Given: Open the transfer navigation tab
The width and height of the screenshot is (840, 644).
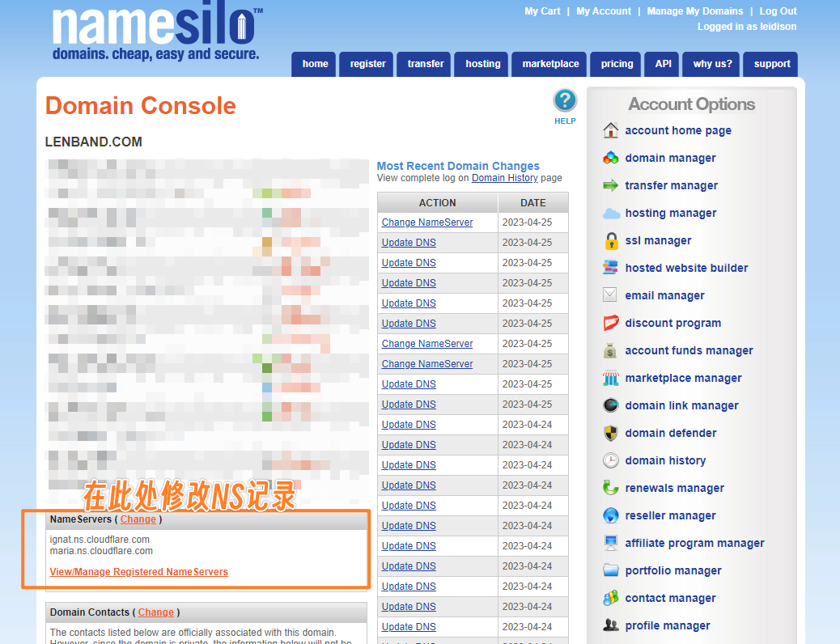Looking at the screenshot, I should pyautogui.click(x=424, y=64).
